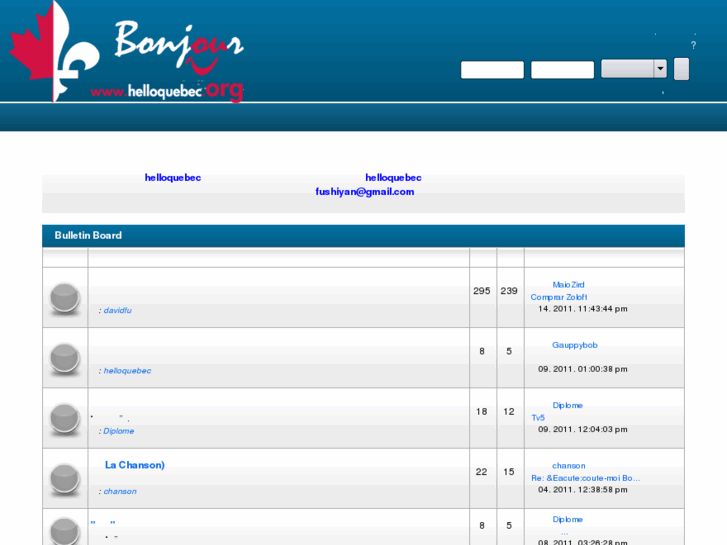The image size is (727, 545).
Task: Open the login duration dropdown arrow
Action: tap(660, 69)
